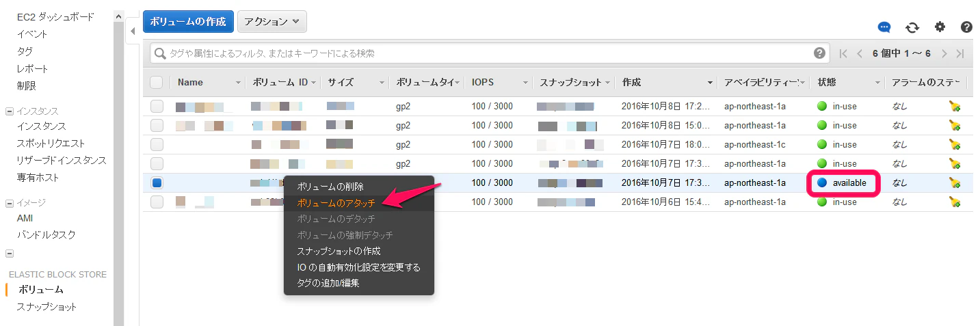Open イベント in sidebar

pos(32,33)
